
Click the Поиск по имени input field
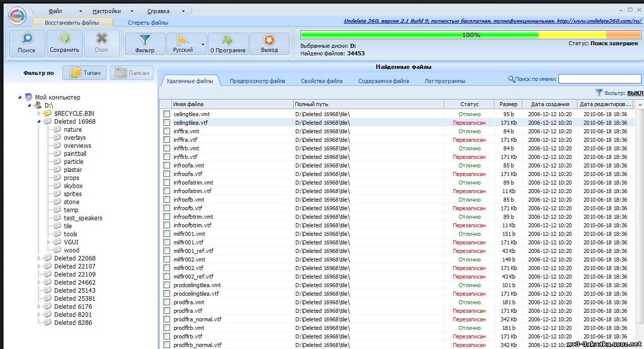tap(599, 79)
